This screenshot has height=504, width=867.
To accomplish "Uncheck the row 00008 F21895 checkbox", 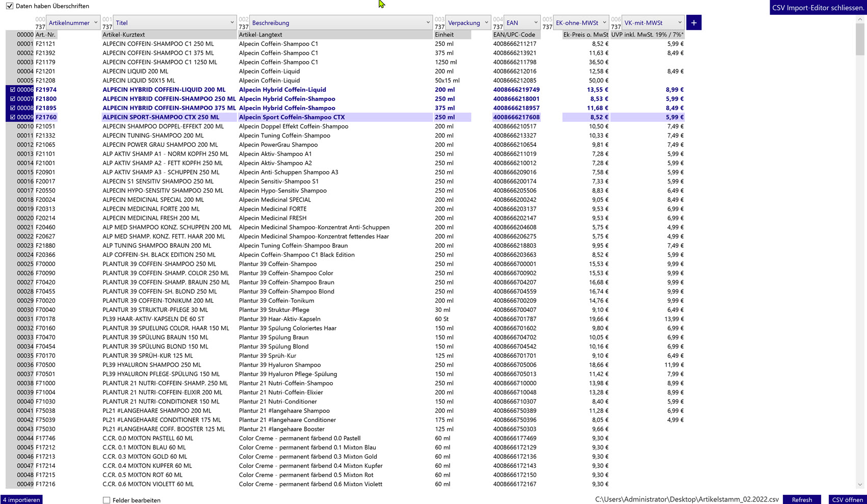I will pyautogui.click(x=13, y=108).
